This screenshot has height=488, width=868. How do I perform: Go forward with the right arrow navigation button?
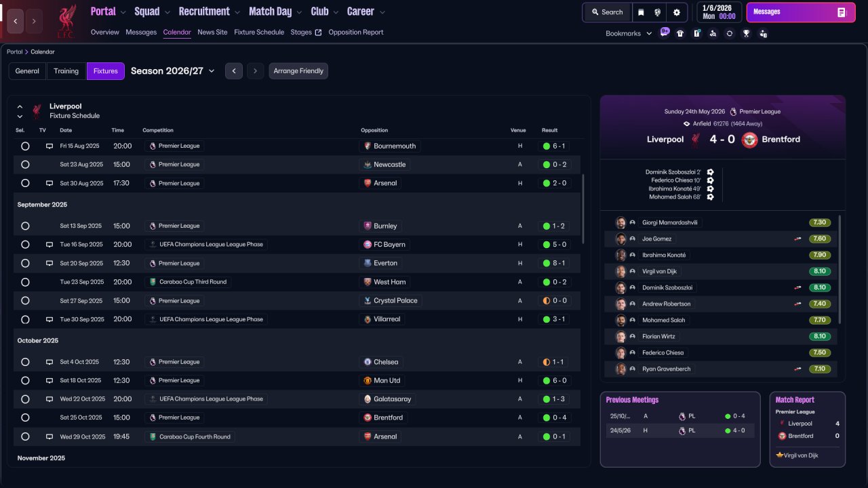[34, 21]
